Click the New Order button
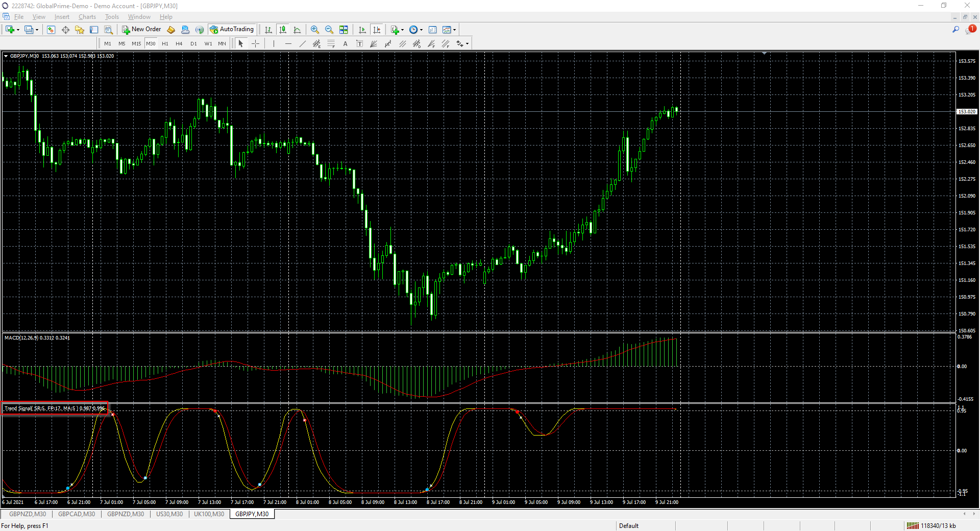 click(x=141, y=30)
